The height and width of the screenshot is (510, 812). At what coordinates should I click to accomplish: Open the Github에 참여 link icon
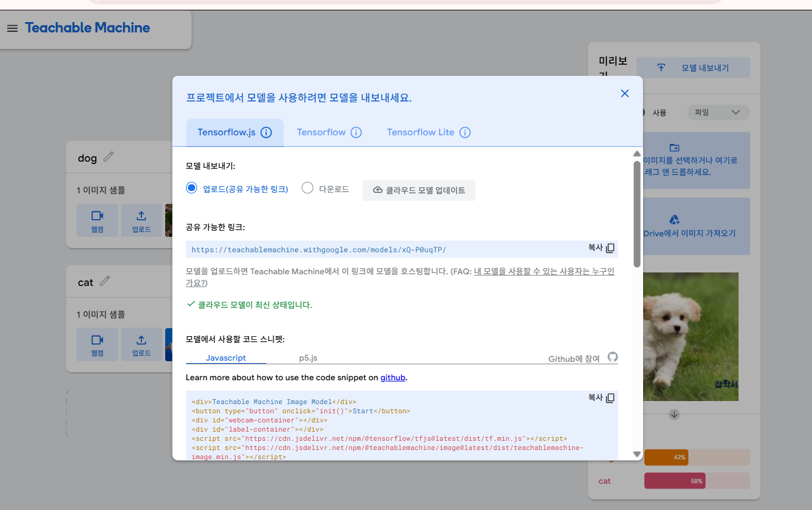613,357
